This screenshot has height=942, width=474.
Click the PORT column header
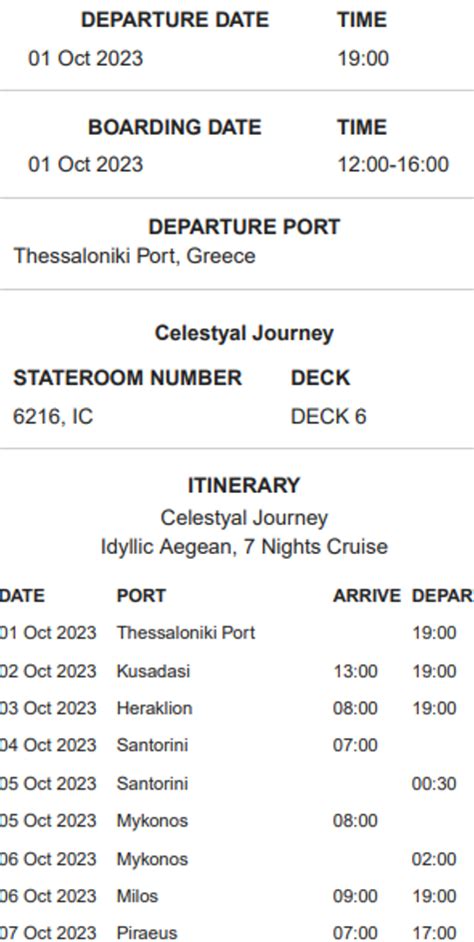141,596
